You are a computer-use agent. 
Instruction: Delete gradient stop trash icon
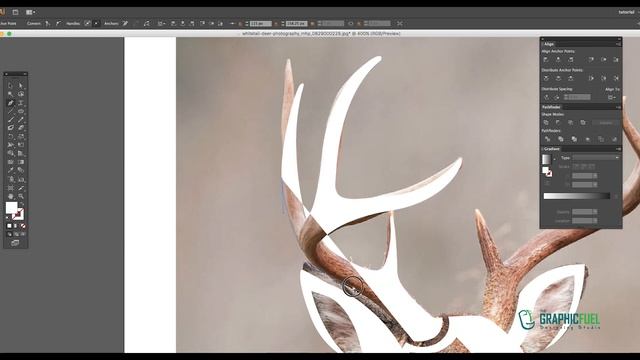(x=616, y=197)
